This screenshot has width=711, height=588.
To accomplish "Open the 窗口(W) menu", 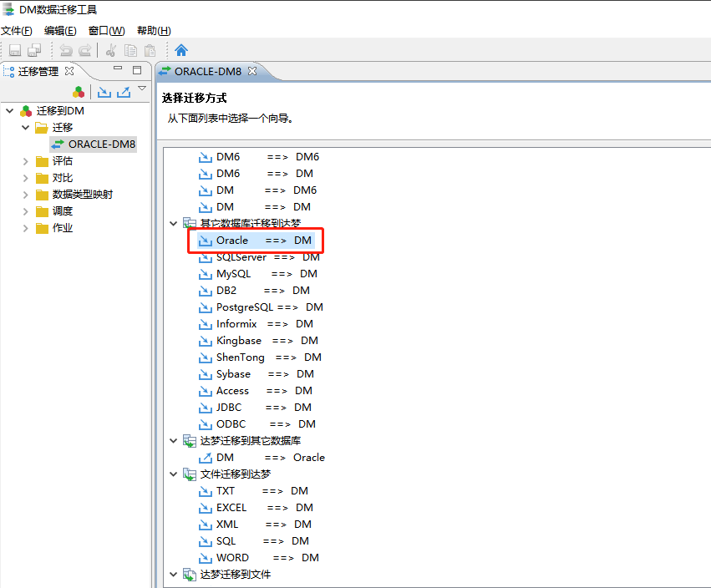I will (107, 31).
